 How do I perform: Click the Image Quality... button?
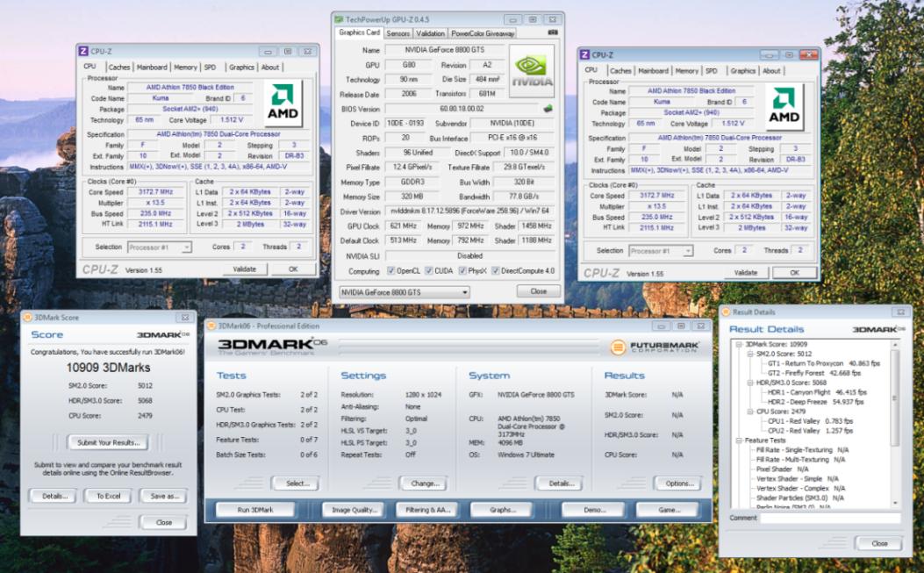point(354,510)
